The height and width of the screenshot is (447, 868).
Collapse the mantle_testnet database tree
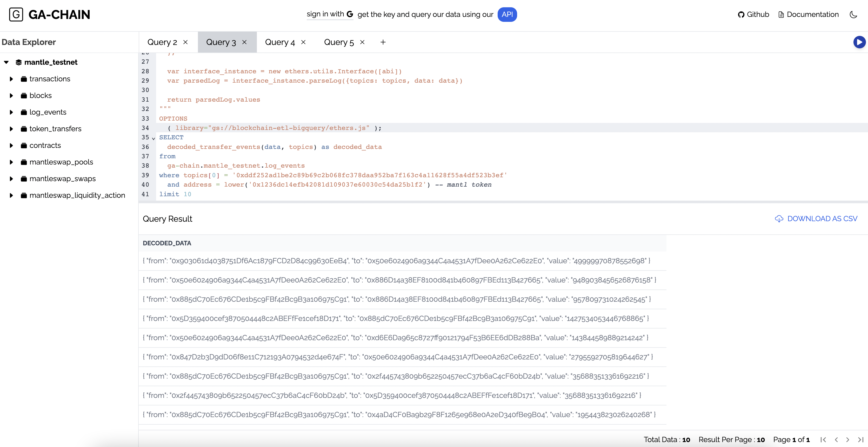[x=6, y=62]
